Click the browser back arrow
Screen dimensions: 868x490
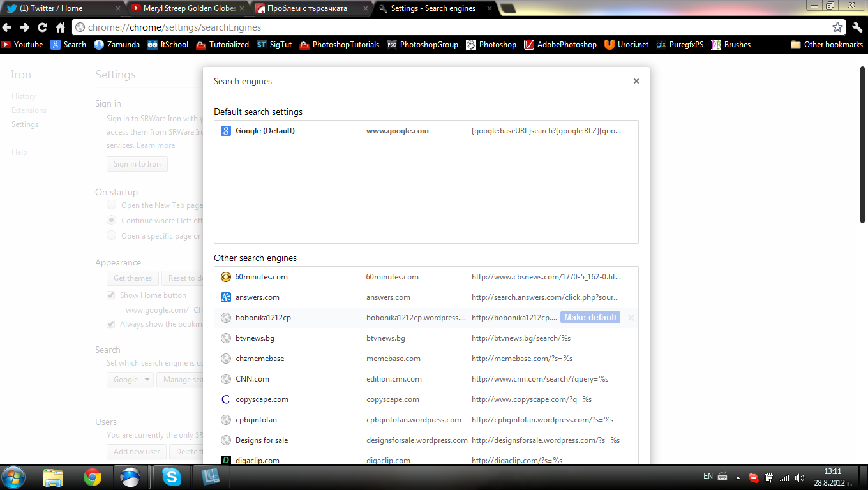tap(7, 27)
